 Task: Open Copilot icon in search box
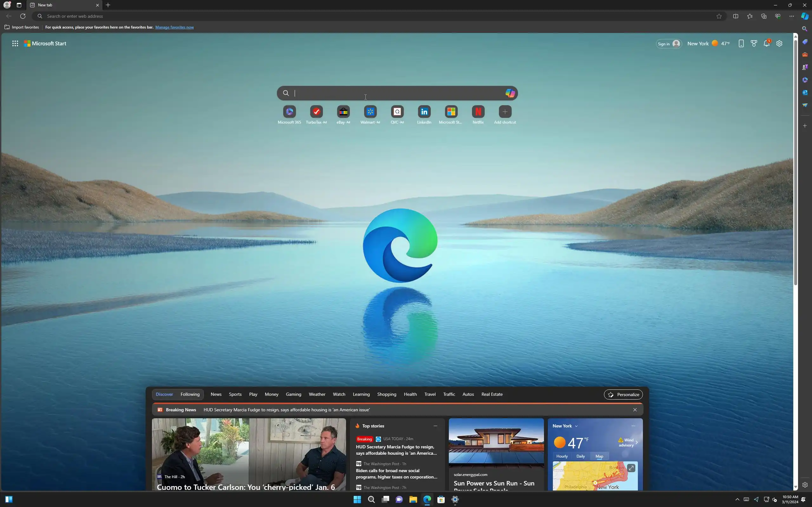[x=510, y=93]
